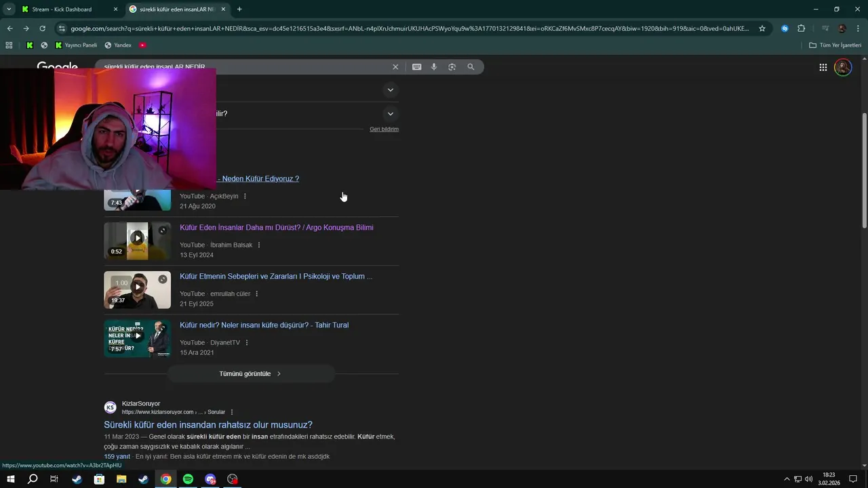The image size is (868, 488).
Task: Open more options for DiyanetTV result
Action: 246,343
